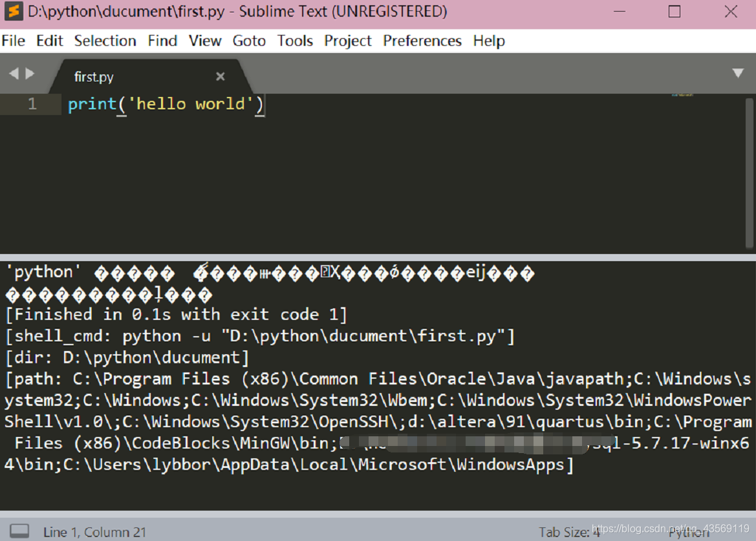Open the View menu
The width and height of the screenshot is (756, 541).
tap(205, 41)
